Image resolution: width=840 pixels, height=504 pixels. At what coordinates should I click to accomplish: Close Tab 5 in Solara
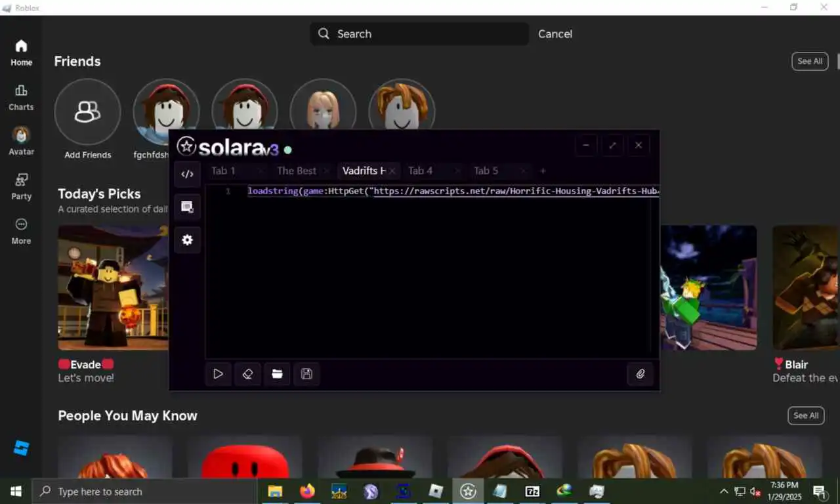tap(524, 171)
